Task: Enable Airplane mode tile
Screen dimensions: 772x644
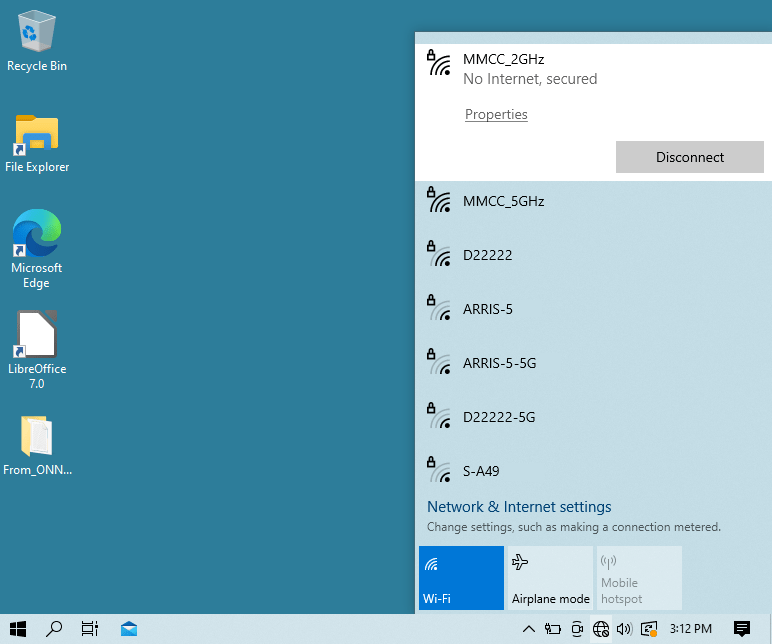Action: click(550, 577)
